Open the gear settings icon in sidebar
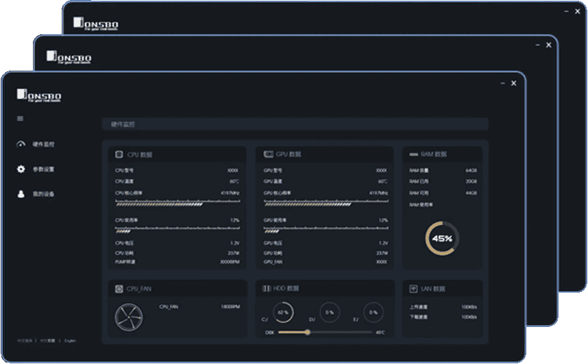The height and width of the screenshot is (364, 588). [21, 169]
